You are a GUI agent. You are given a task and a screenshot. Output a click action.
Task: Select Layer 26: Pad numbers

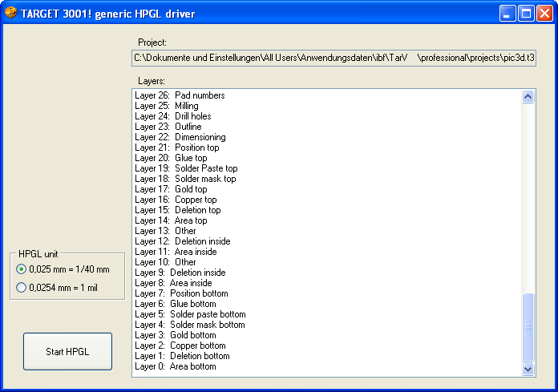click(x=180, y=95)
